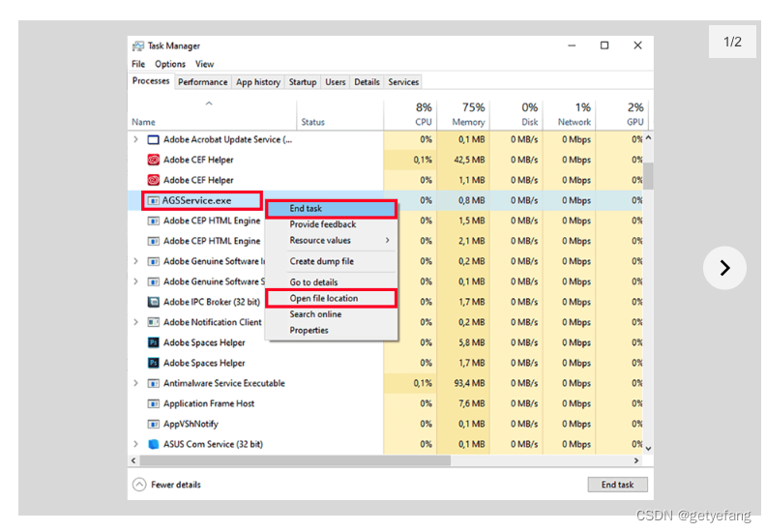Click the Adobe CEF Helper icon using 42,5 MB

(154, 160)
